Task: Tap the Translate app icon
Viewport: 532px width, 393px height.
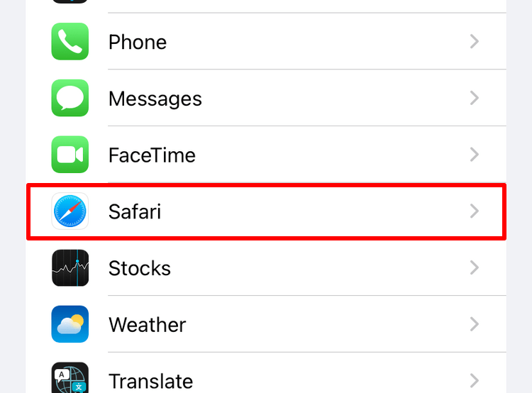Action: click(x=70, y=379)
